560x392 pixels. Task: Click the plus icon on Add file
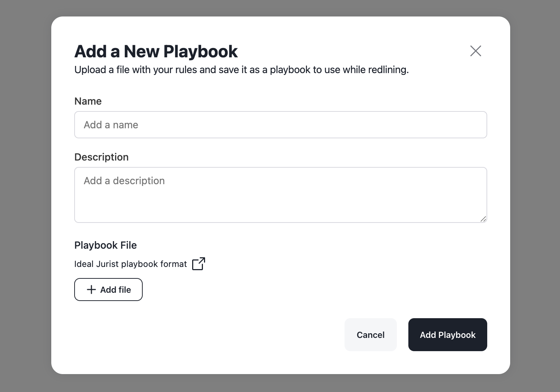91,290
